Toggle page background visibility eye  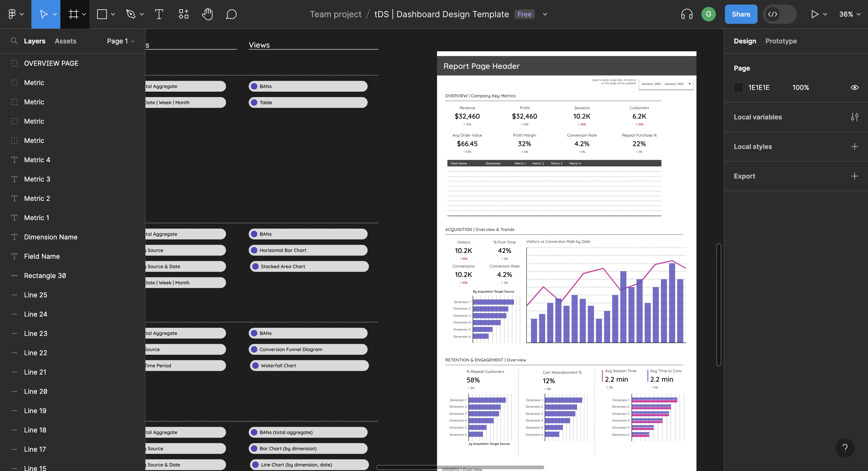854,87
